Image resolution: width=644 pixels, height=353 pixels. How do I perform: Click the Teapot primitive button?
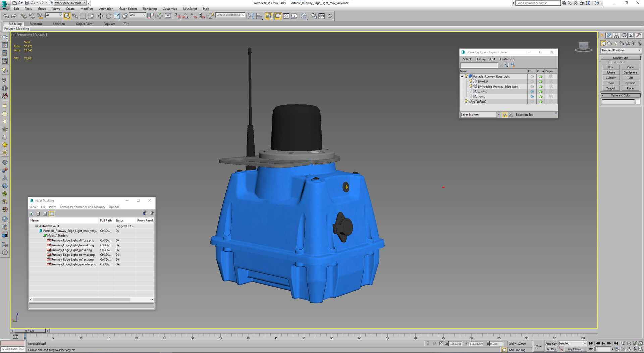610,88
